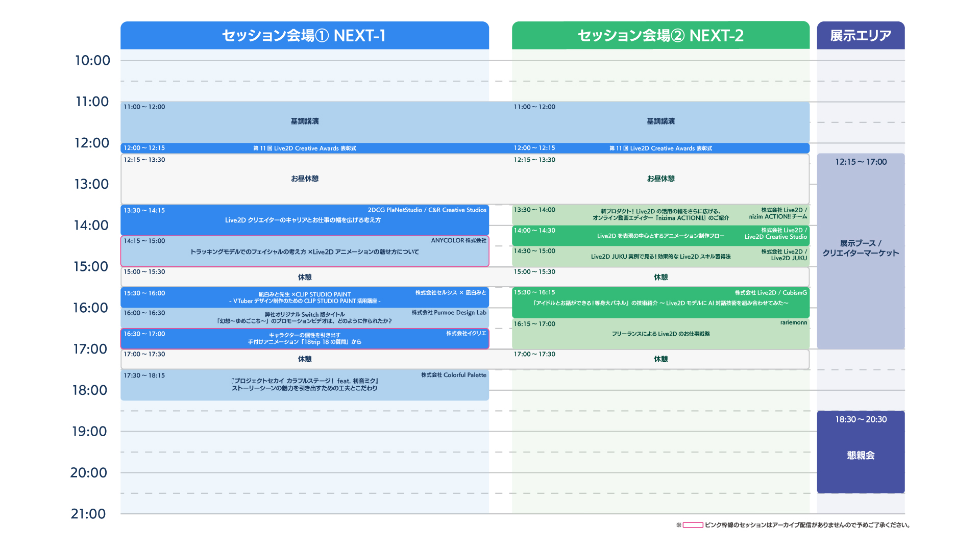Click the 15:00~15:30 休憩 in NEXT-2
Viewport: 980px width, 551px height.
660,277
